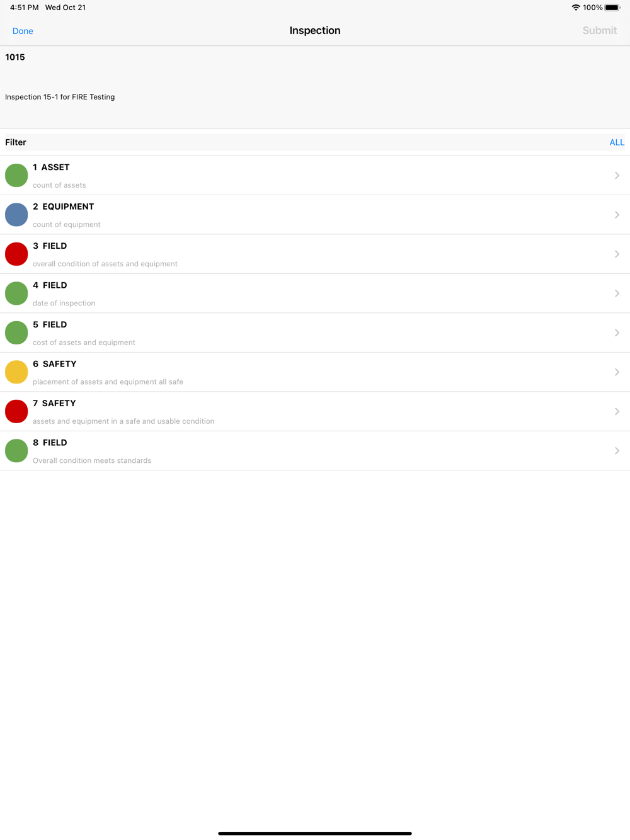
Task: Click the red status dot for 7 SAFETY
Action: (16, 411)
